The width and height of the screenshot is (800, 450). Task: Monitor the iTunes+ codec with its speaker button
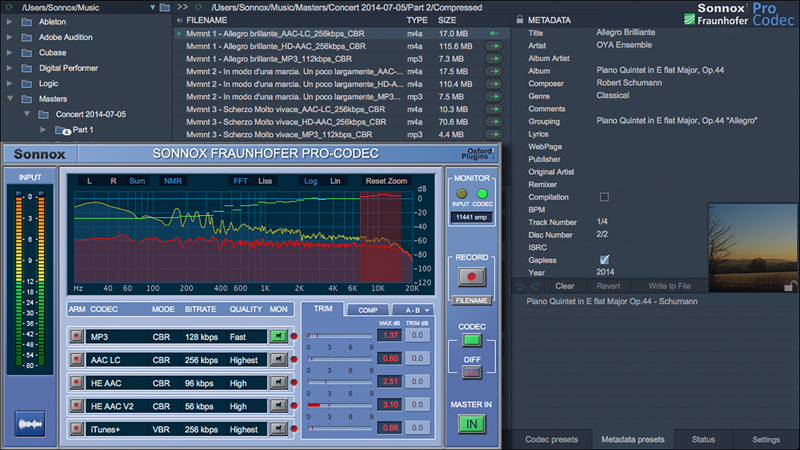click(x=278, y=429)
